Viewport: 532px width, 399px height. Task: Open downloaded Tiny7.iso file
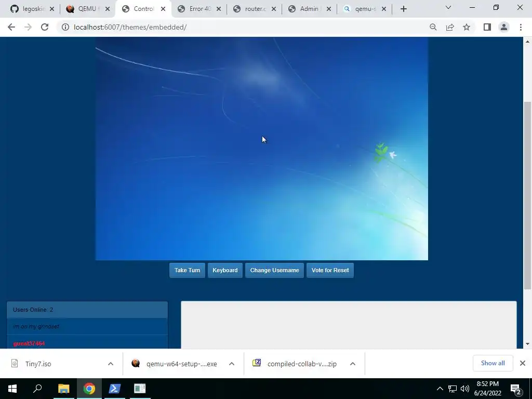point(38,364)
